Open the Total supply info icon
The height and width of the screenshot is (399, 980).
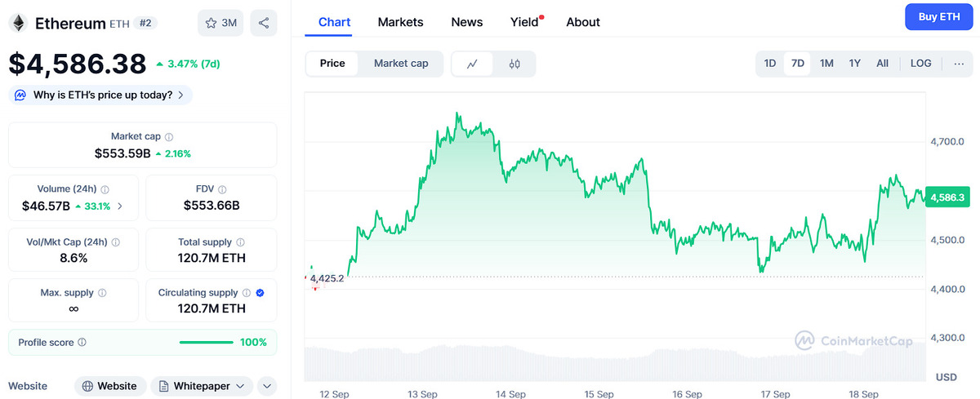241,242
